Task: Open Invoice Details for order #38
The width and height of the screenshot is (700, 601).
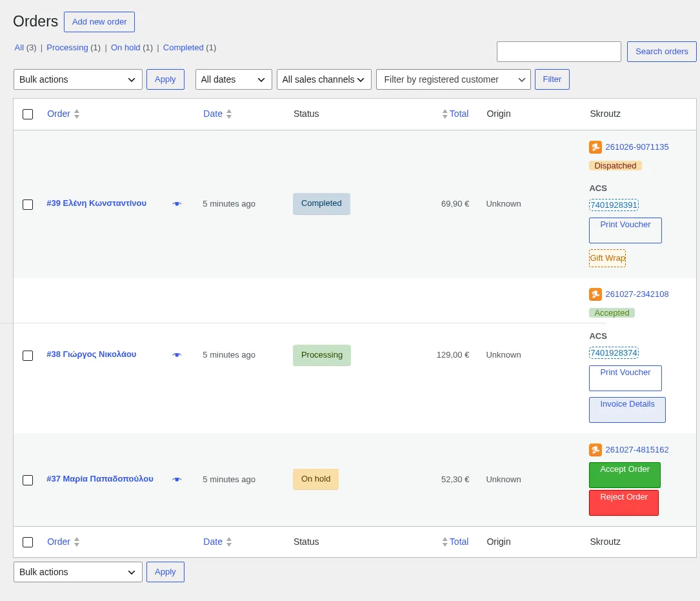Action: pos(627,410)
